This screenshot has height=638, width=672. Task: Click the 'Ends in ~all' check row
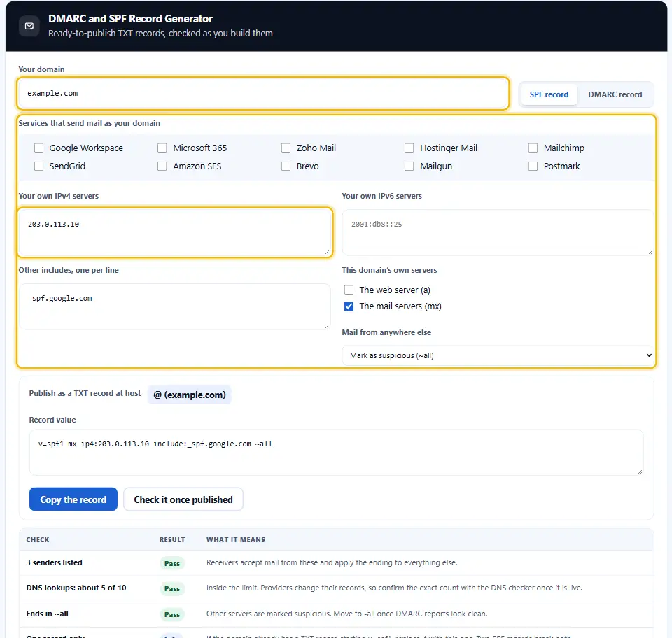pyautogui.click(x=337, y=614)
